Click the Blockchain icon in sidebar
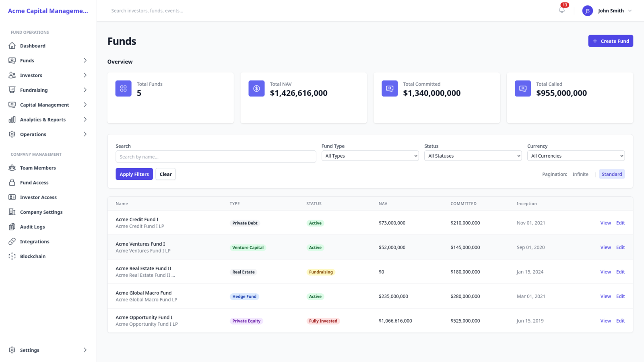The height and width of the screenshot is (362, 644). click(12, 256)
